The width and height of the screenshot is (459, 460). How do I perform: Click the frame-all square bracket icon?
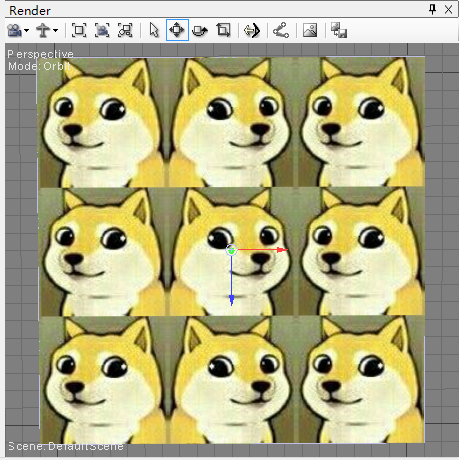tap(79, 30)
